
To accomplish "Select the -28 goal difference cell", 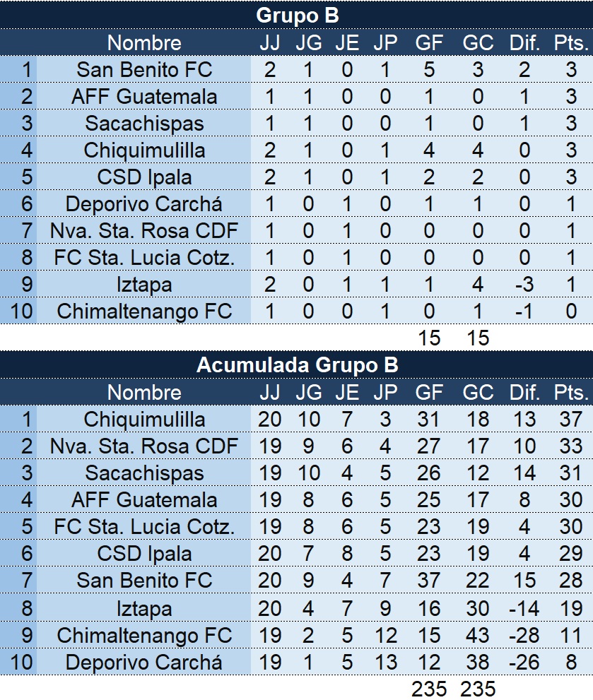I will coord(524,635).
